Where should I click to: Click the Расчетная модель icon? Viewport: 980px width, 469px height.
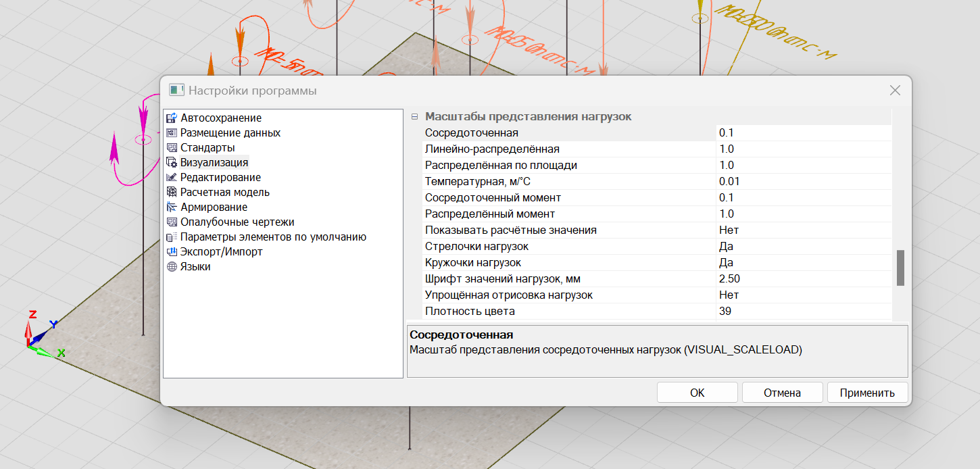click(171, 192)
